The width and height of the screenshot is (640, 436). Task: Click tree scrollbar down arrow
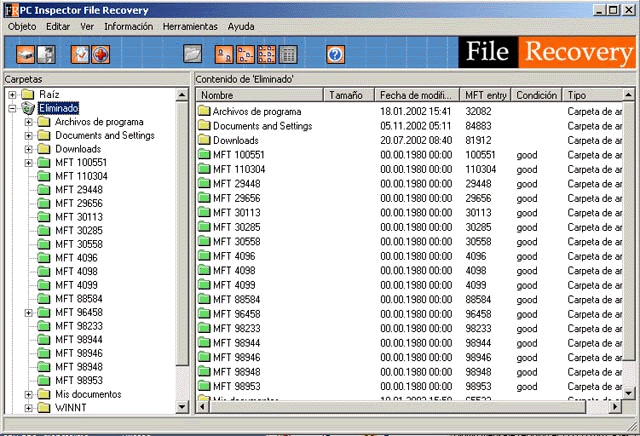point(182,407)
